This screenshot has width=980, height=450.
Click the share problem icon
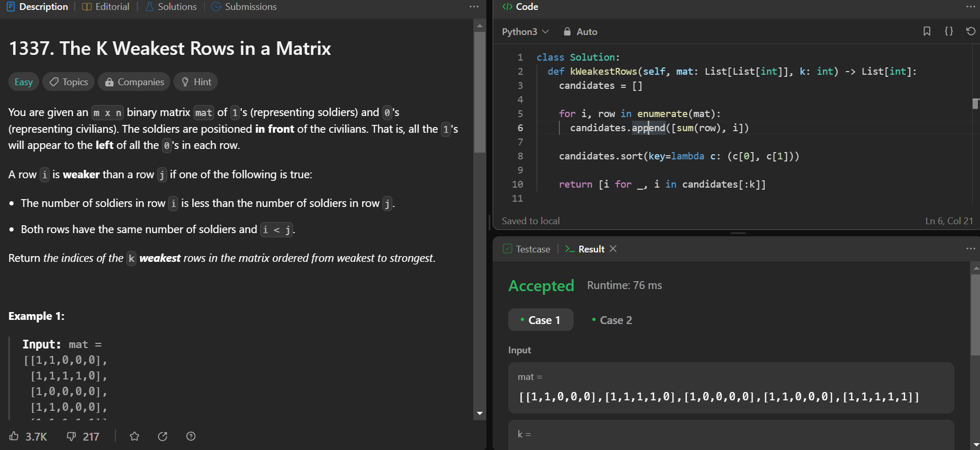[x=162, y=436]
